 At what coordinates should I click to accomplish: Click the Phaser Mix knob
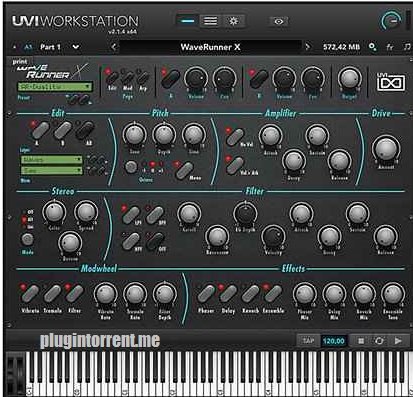(x=305, y=295)
